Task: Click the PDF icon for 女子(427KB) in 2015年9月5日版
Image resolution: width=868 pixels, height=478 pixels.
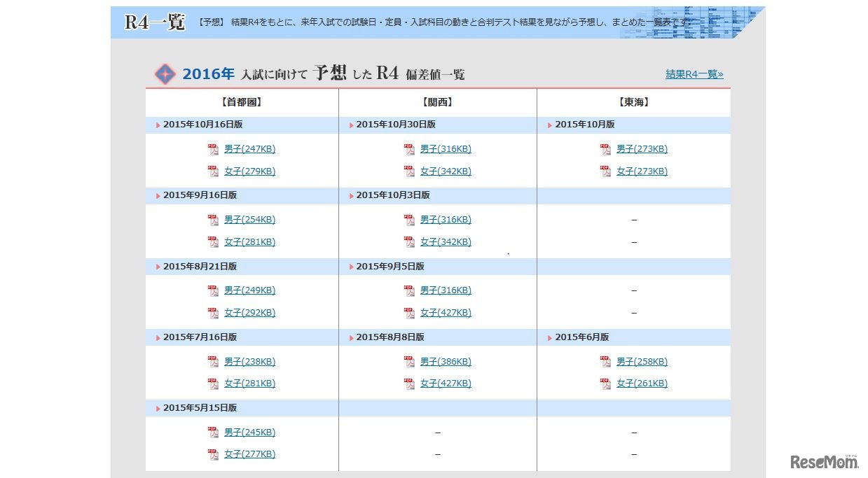Action: [408, 313]
